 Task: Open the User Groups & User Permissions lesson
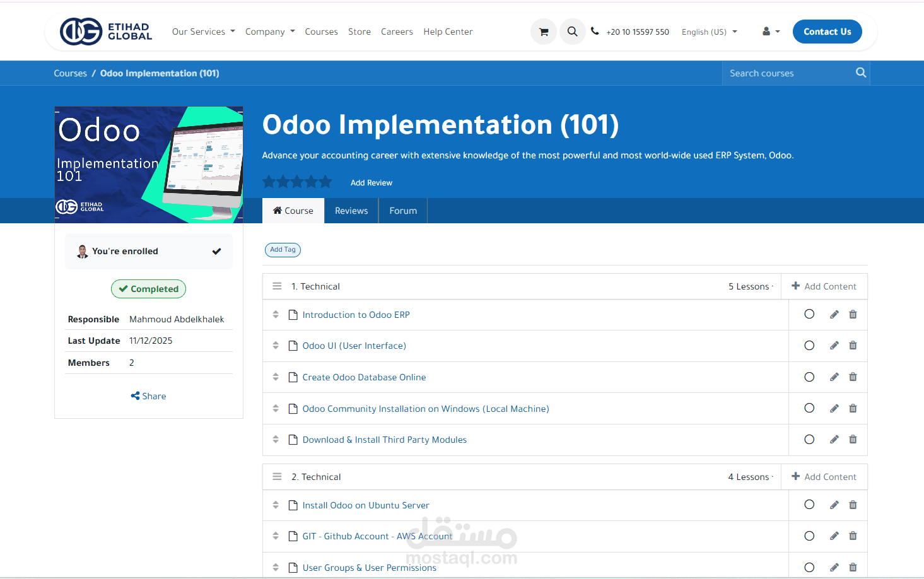(369, 568)
